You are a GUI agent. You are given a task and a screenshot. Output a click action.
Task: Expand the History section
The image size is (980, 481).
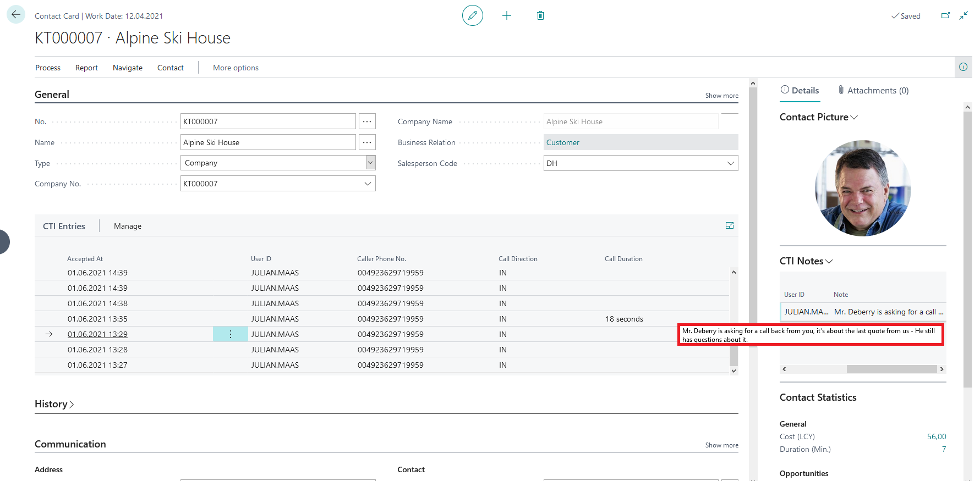tap(54, 404)
